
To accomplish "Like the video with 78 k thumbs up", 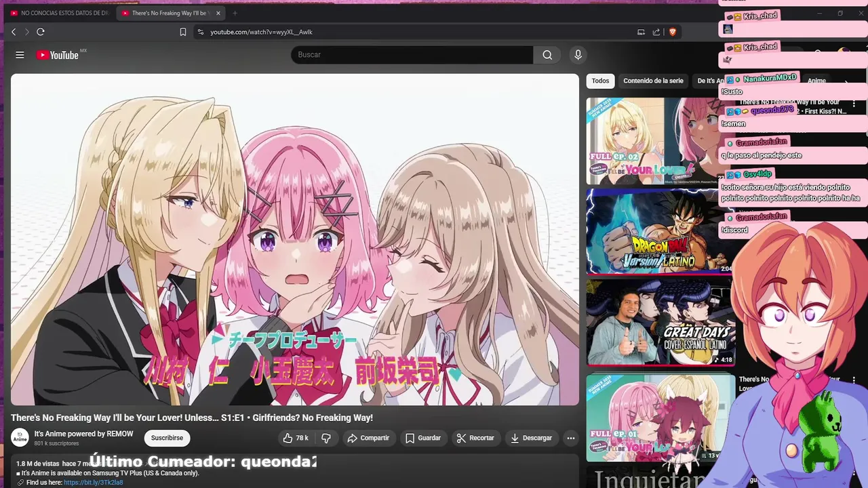I will (296, 438).
